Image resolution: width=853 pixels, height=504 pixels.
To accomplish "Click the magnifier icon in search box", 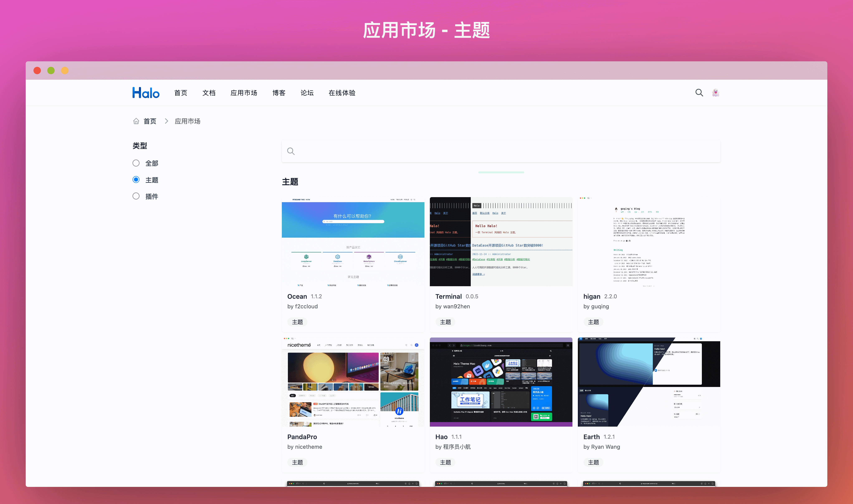I will coord(291,151).
